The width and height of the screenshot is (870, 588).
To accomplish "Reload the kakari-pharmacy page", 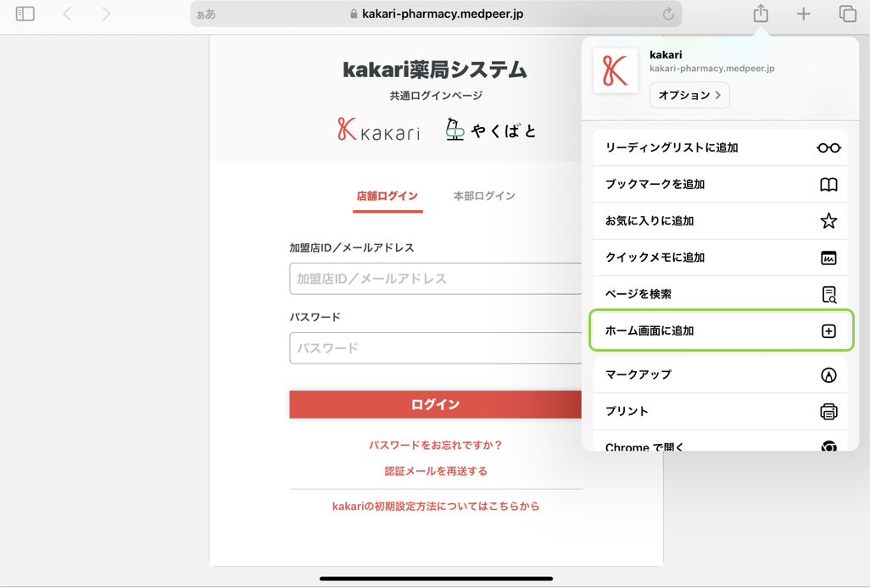I will (668, 14).
